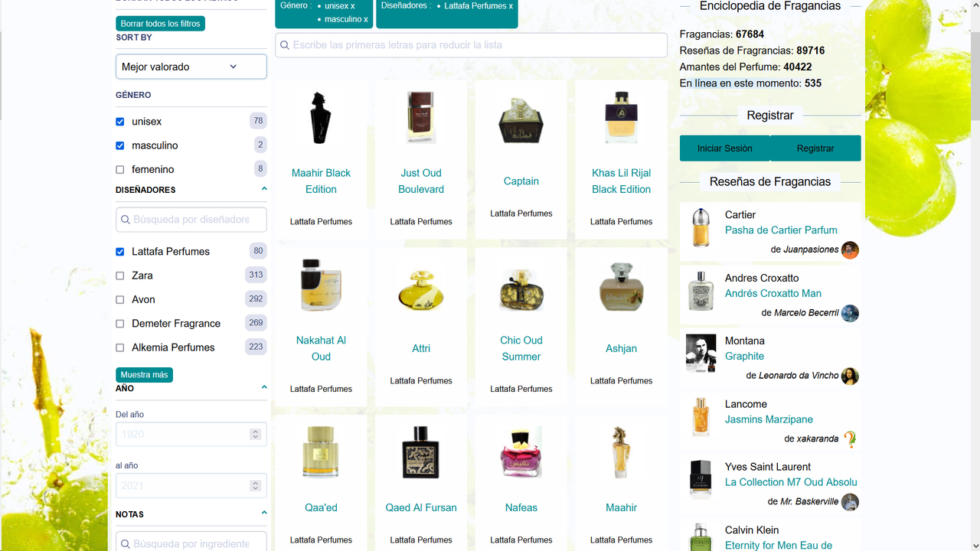Select the Ashjan perfume bottle image
This screenshot has width=980, height=551.
point(621,286)
